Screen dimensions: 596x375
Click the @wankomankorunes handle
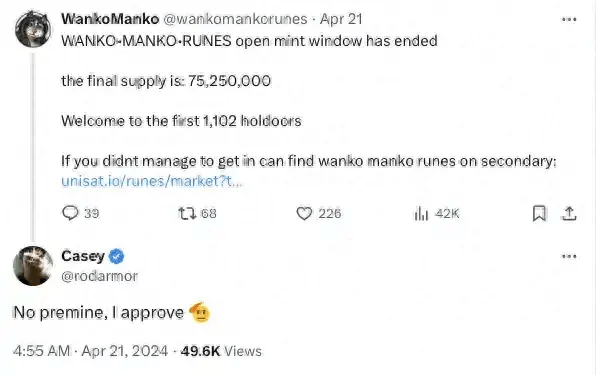click(x=235, y=19)
